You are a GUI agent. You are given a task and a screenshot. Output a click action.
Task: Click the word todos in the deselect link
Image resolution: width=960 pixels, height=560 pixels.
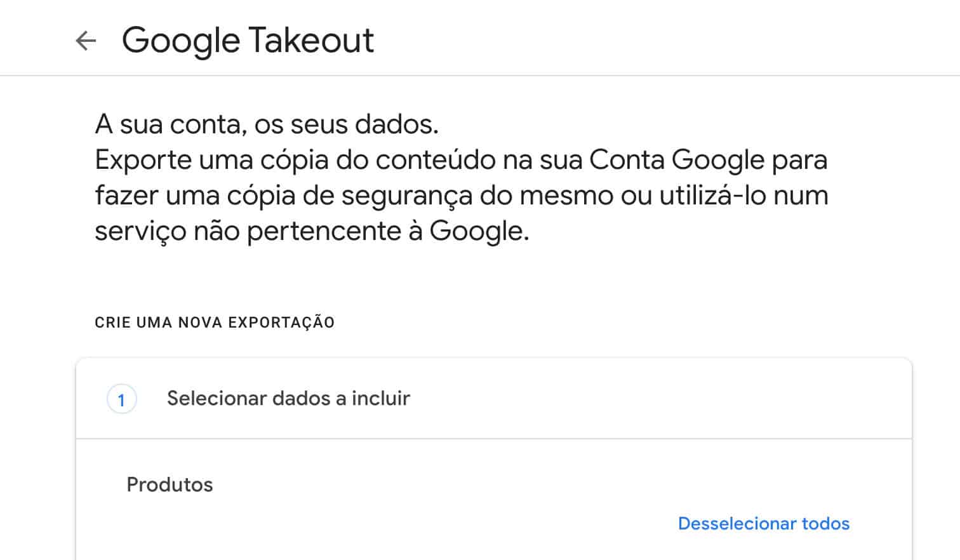pyautogui.click(x=825, y=524)
